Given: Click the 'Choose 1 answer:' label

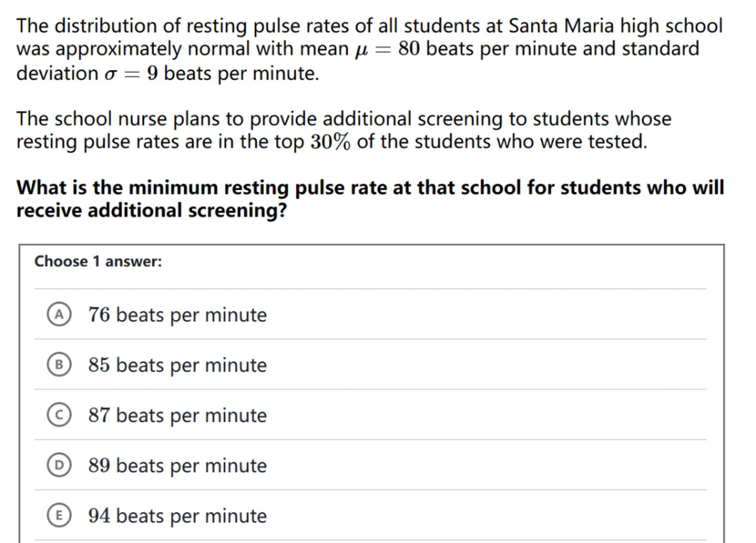Looking at the screenshot, I should pos(98,262).
